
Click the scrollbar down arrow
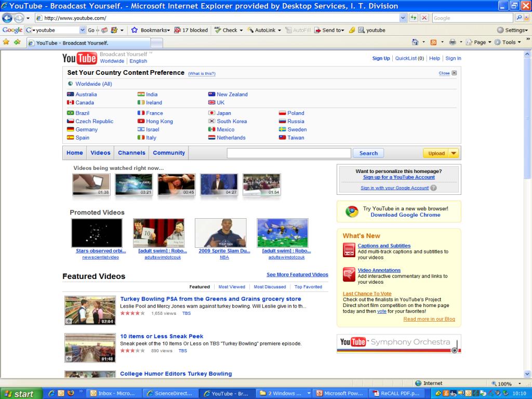[x=527, y=374]
